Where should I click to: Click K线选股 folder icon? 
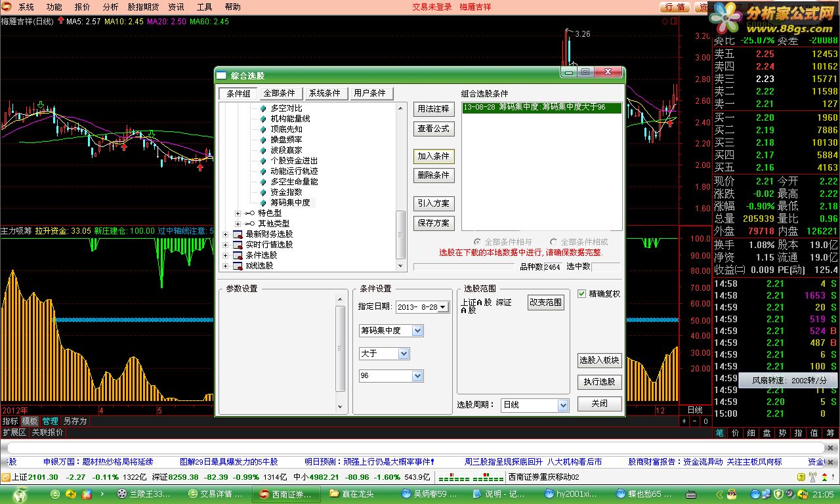(238, 266)
